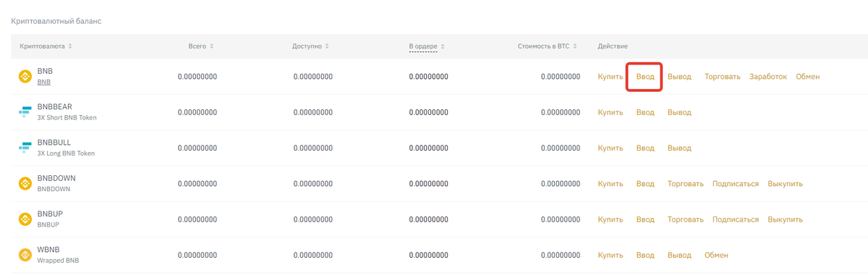Click Подписаться in the BNBUP row
The image size is (868, 278).
(x=736, y=219)
